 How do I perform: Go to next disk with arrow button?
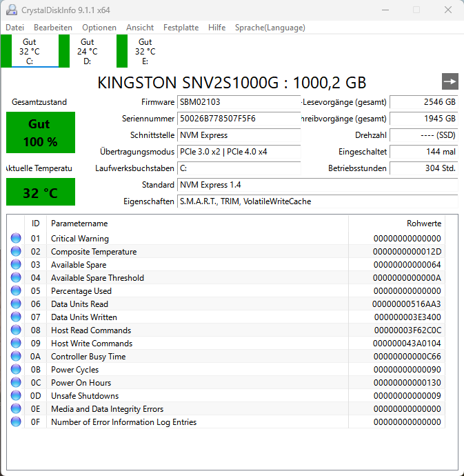[x=450, y=81]
